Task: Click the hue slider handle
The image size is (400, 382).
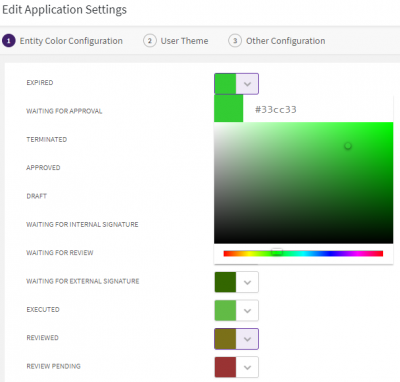Action: pos(277,252)
